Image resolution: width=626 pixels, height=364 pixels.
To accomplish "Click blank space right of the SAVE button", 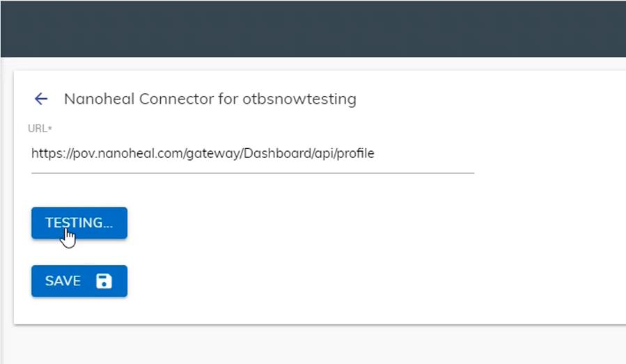I will tap(279, 281).
